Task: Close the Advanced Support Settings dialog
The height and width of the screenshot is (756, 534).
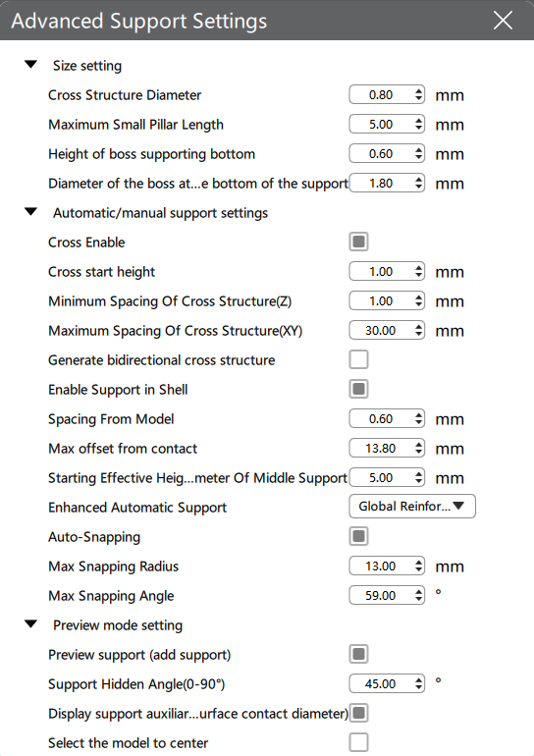Action: pyautogui.click(x=503, y=21)
